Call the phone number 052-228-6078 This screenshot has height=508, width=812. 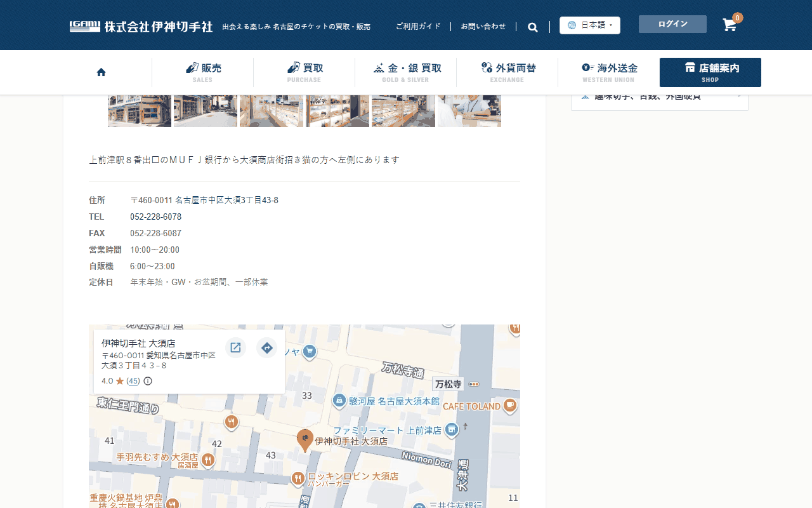tap(155, 217)
